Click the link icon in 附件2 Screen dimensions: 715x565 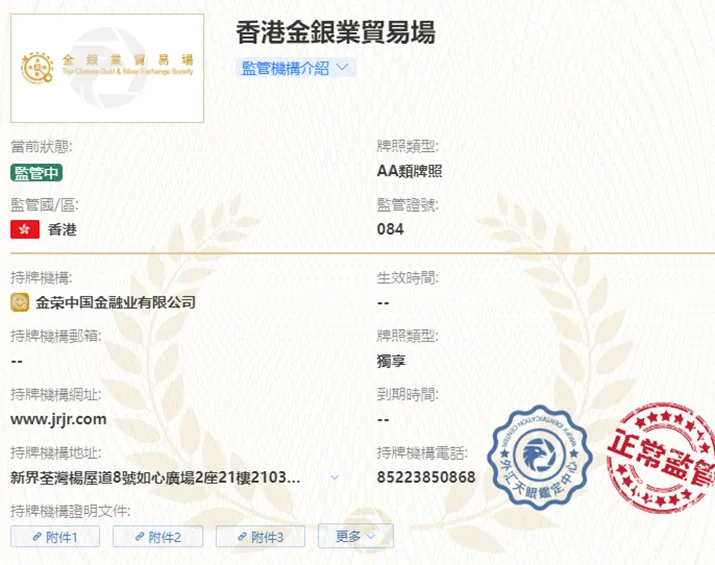[x=140, y=537]
